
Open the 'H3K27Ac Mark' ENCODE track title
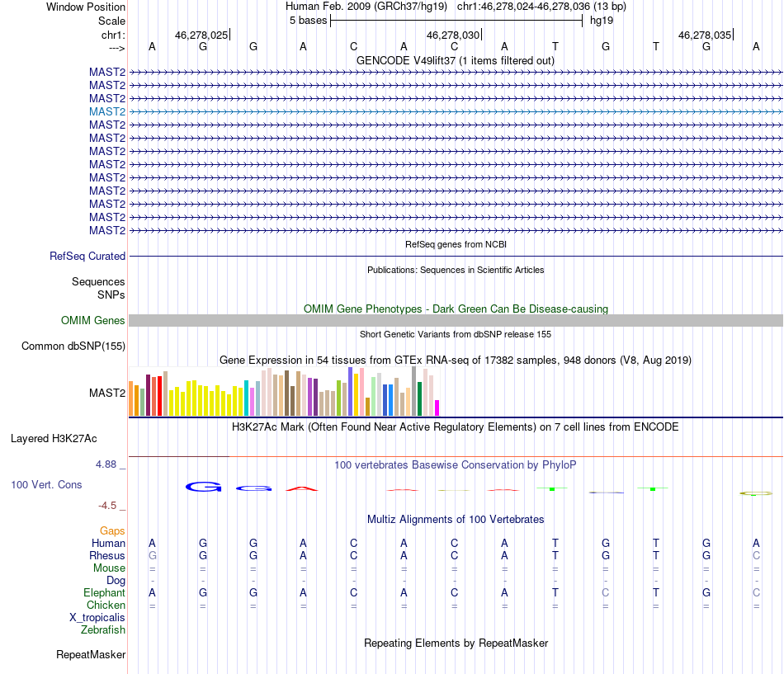(455, 427)
